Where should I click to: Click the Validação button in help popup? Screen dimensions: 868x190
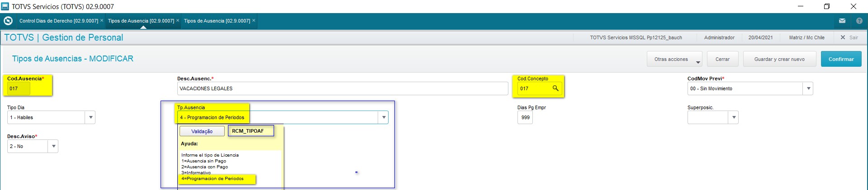click(202, 131)
